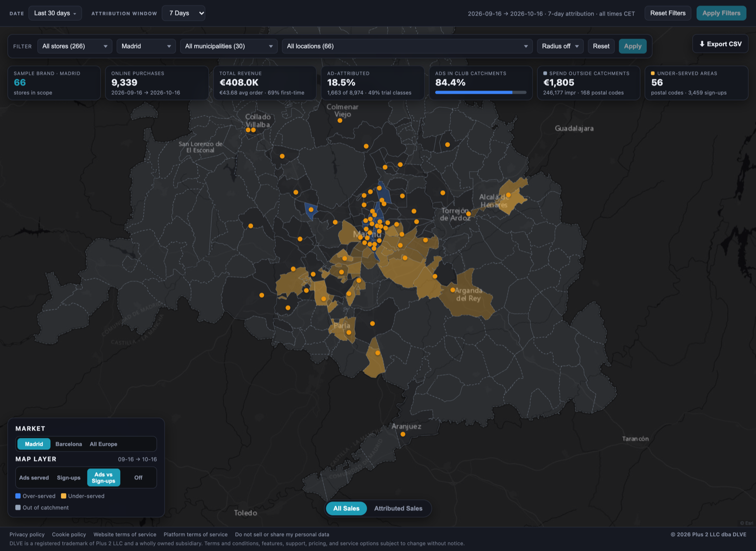Image resolution: width=756 pixels, height=551 pixels.
Task: Click the Under-served orange legend swatch
Action: click(63, 496)
